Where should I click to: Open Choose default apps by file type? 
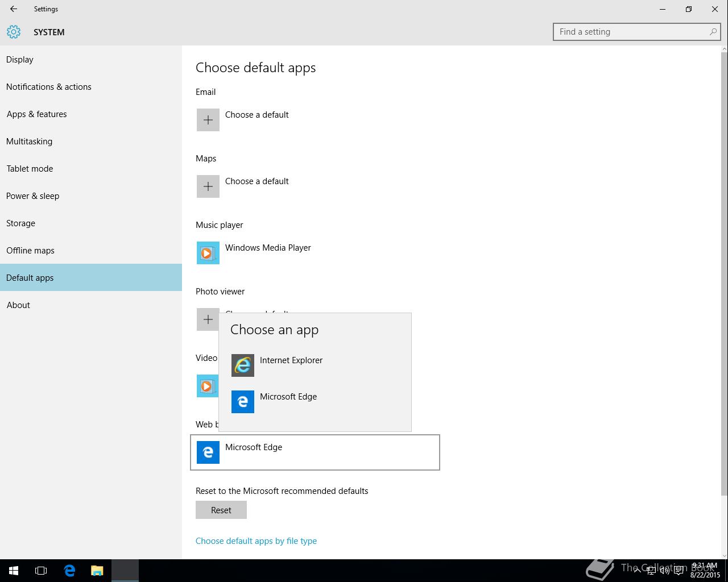point(256,541)
